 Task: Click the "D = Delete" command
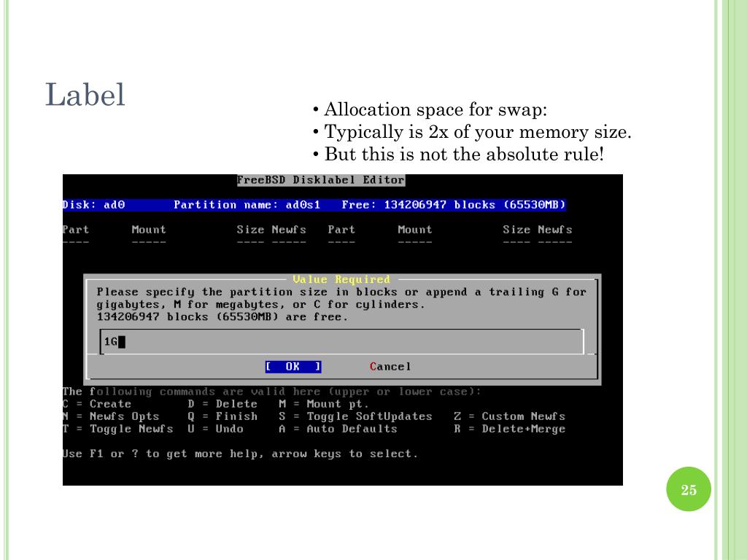(x=222, y=404)
